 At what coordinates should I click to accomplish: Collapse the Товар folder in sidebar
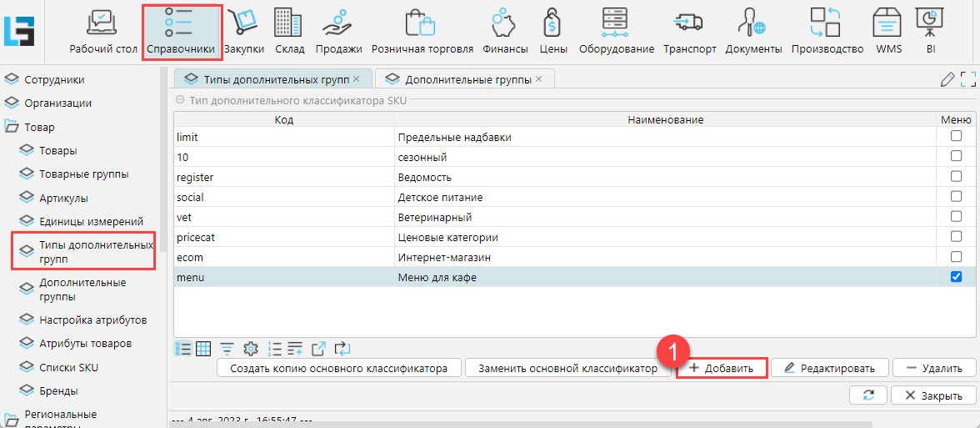(12, 128)
